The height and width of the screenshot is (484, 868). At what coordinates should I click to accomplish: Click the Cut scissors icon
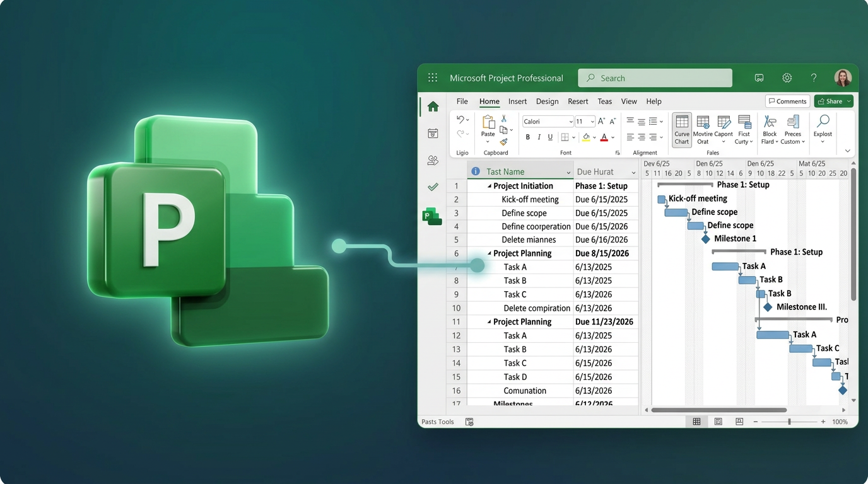coord(504,118)
